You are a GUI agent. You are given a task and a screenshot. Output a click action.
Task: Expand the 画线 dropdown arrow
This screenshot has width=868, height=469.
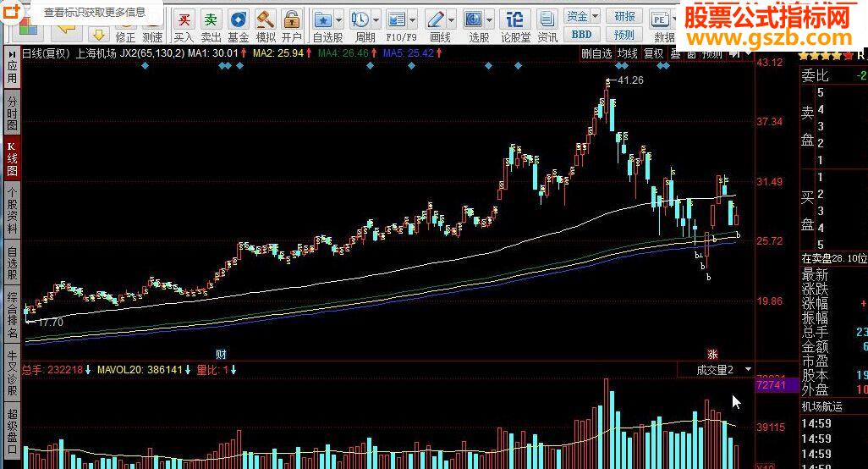(x=452, y=20)
